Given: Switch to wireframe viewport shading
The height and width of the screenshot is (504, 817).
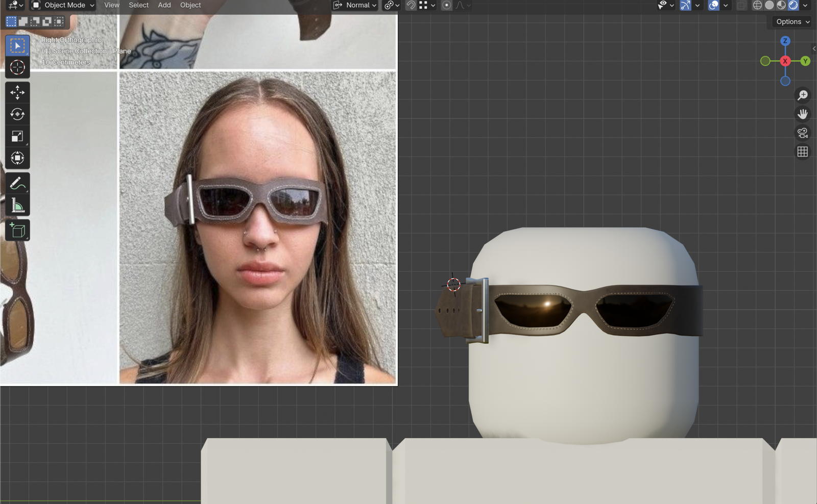Looking at the screenshot, I should click(757, 5).
